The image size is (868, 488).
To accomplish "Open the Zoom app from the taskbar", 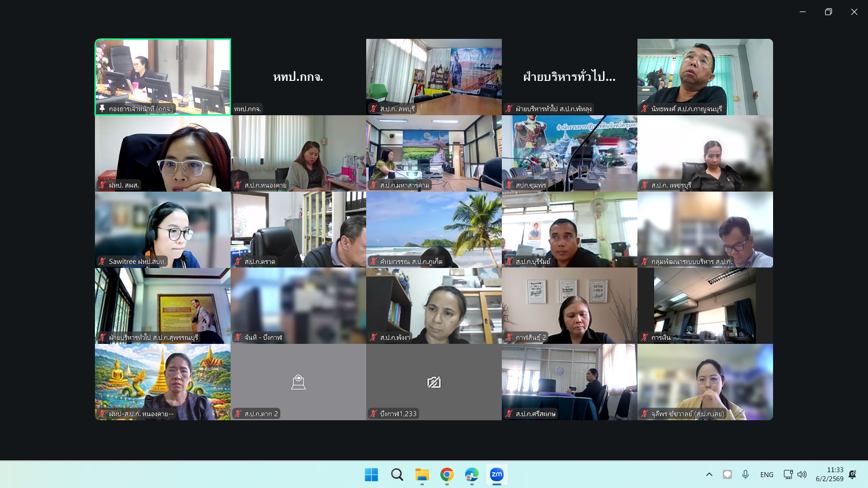I will pyautogui.click(x=496, y=474).
